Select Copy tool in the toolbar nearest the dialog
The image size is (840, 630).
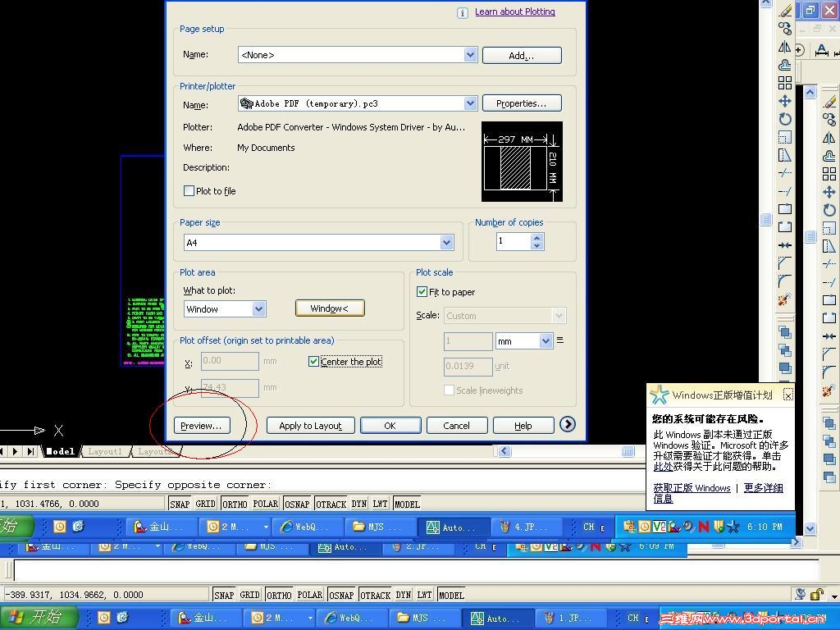pos(785,29)
